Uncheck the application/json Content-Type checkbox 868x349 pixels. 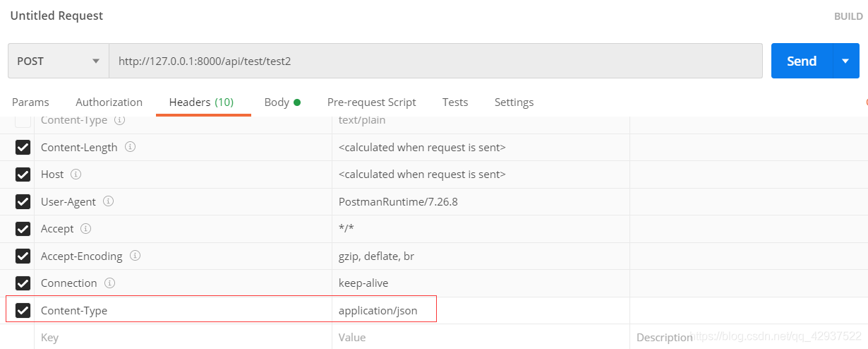point(23,310)
